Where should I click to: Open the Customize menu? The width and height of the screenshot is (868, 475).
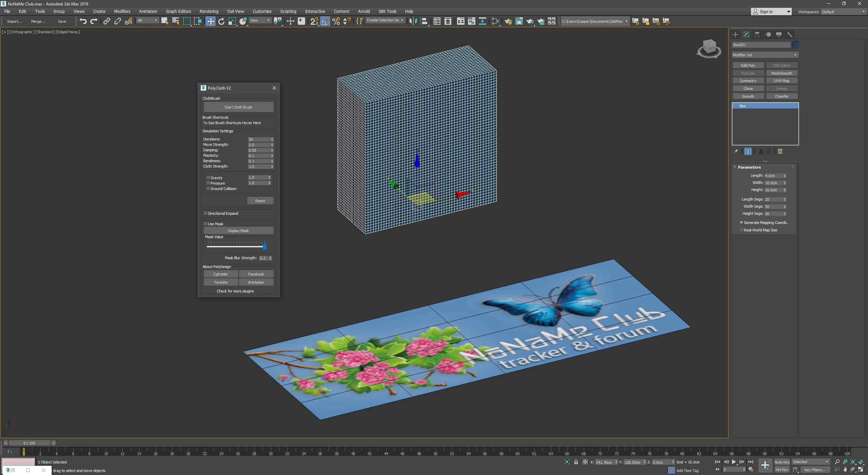tap(262, 11)
